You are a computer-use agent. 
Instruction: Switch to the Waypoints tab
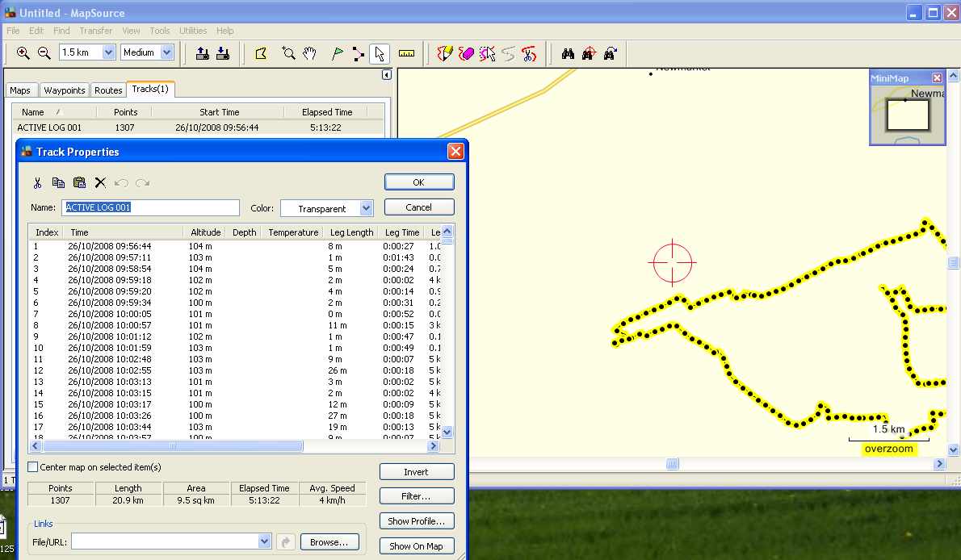pyautogui.click(x=65, y=90)
